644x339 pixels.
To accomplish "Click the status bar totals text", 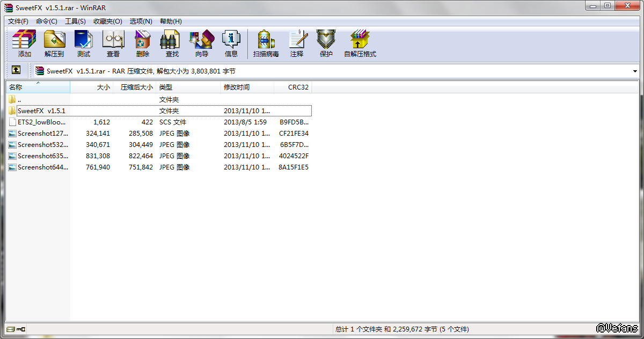I will tap(402, 329).
